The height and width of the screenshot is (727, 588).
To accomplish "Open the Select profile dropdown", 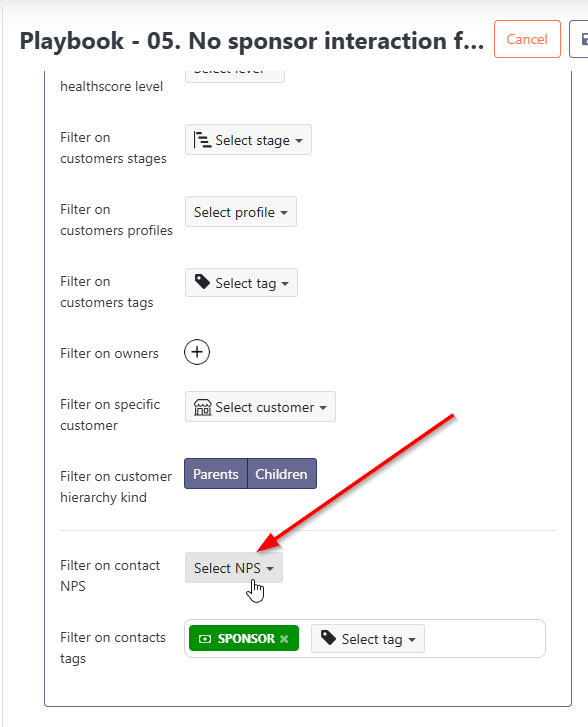I will tap(241, 212).
